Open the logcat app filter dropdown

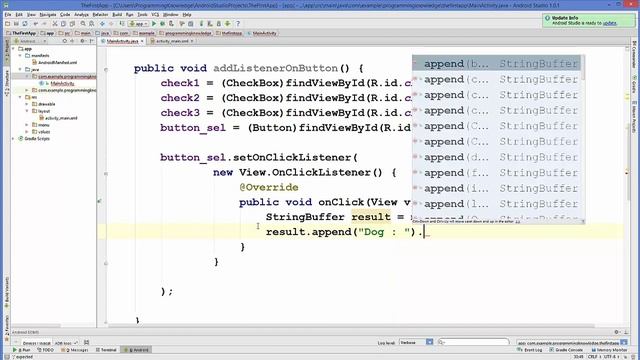pyautogui.click(x=572, y=342)
